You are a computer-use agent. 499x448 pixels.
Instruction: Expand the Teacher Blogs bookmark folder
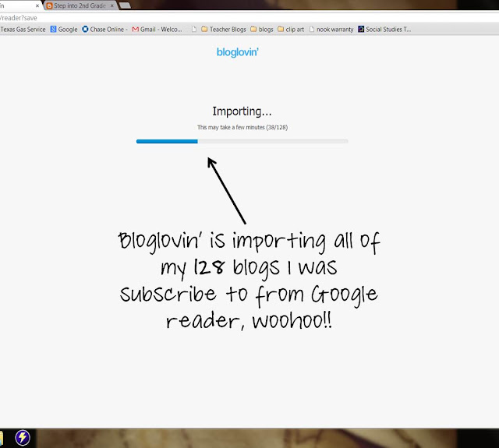tap(224, 30)
